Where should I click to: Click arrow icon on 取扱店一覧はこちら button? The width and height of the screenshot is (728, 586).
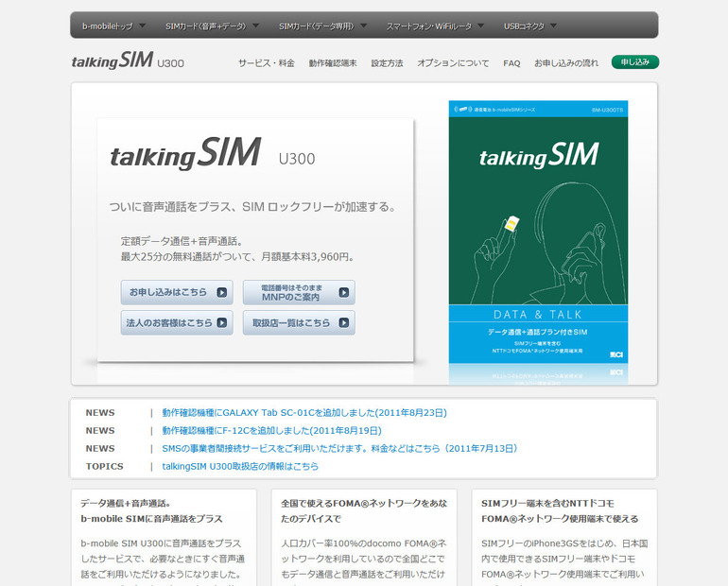[x=343, y=323]
